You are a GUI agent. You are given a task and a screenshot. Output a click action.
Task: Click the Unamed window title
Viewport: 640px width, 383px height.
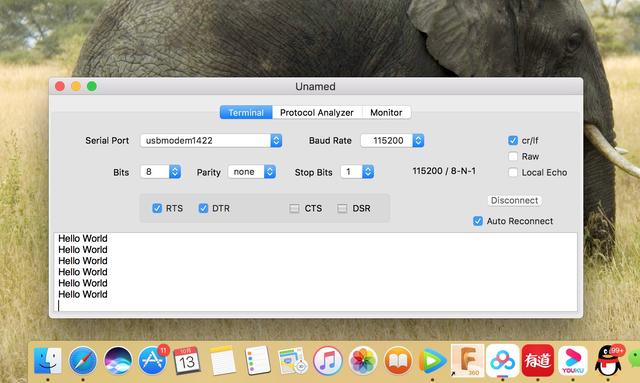316,87
